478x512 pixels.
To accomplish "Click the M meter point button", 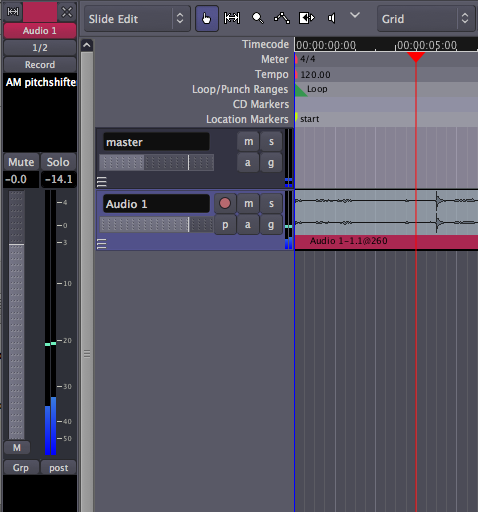I will pyautogui.click(x=17, y=447).
